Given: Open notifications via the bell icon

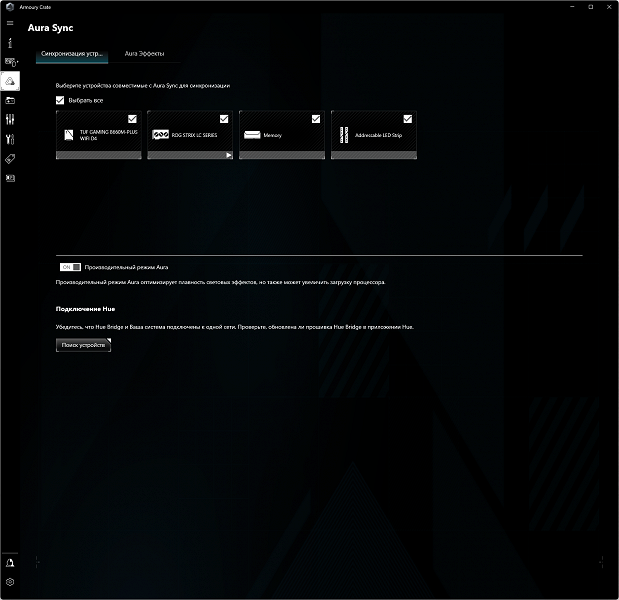Looking at the screenshot, I should (x=10, y=563).
